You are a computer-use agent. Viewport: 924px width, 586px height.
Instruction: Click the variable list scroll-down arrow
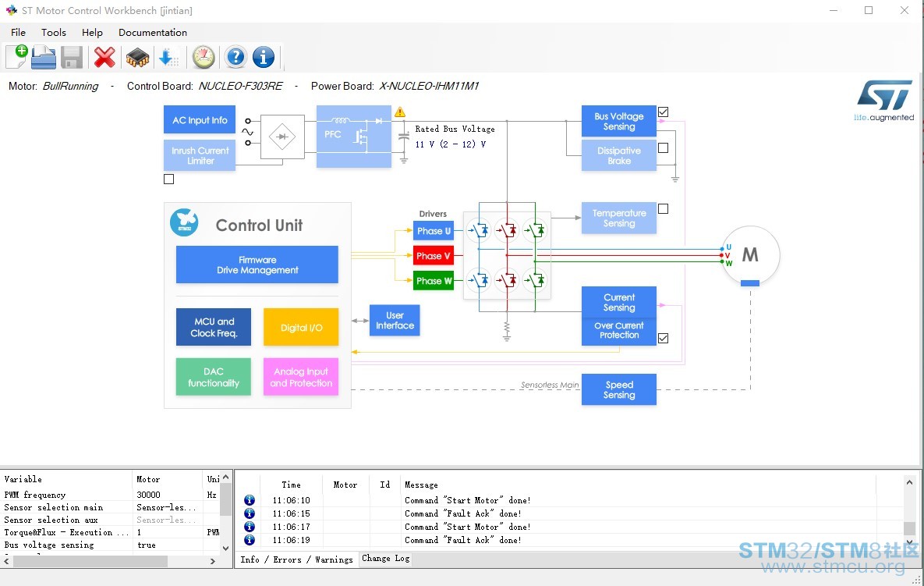225,549
